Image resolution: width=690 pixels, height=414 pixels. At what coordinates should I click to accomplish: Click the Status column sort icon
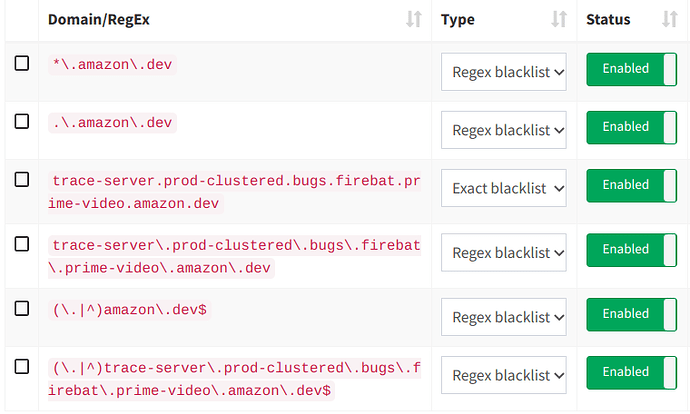pyautogui.click(x=670, y=20)
